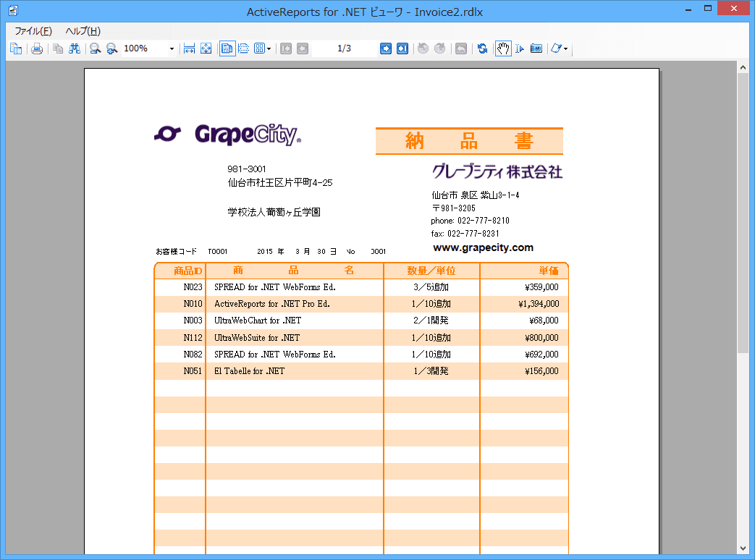
Task: Click product ID N003
Action: pos(193,321)
